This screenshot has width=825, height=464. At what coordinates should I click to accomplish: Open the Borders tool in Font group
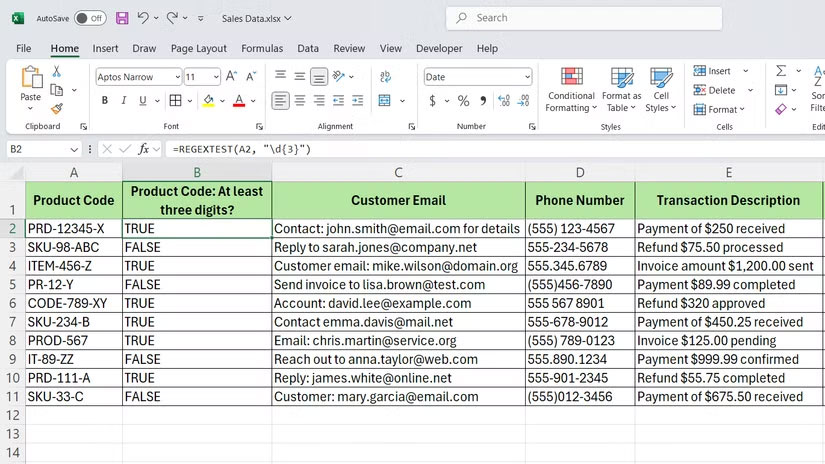(176, 101)
